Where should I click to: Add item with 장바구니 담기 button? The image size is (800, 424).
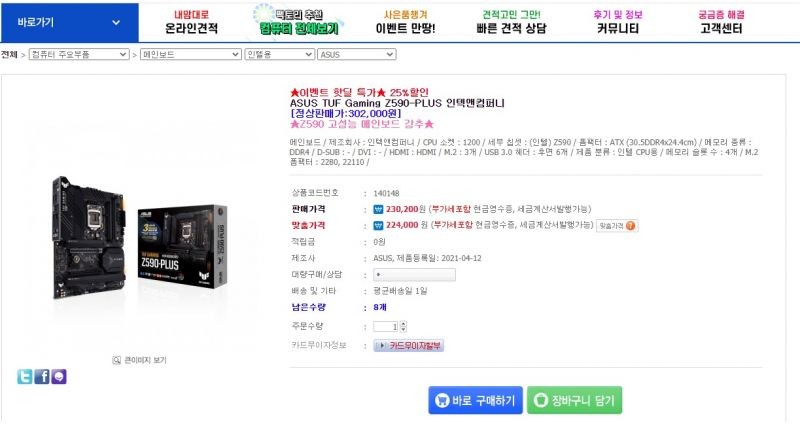coord(574,400)
